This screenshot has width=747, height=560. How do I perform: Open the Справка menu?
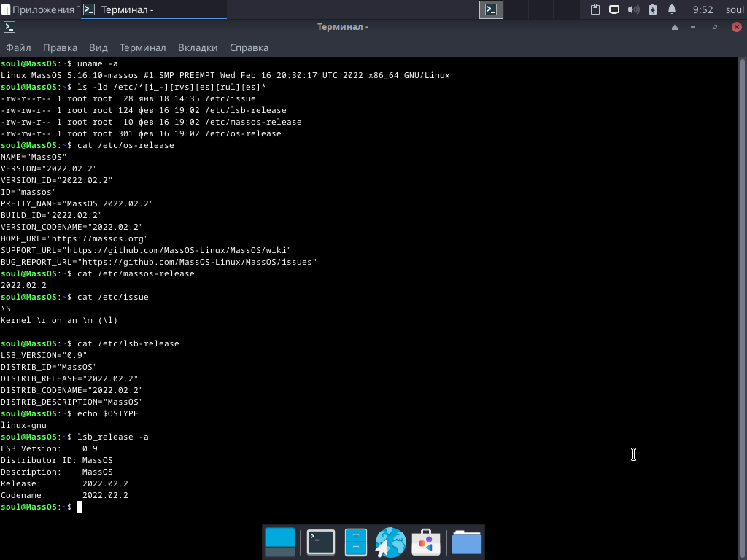point(249,47)
